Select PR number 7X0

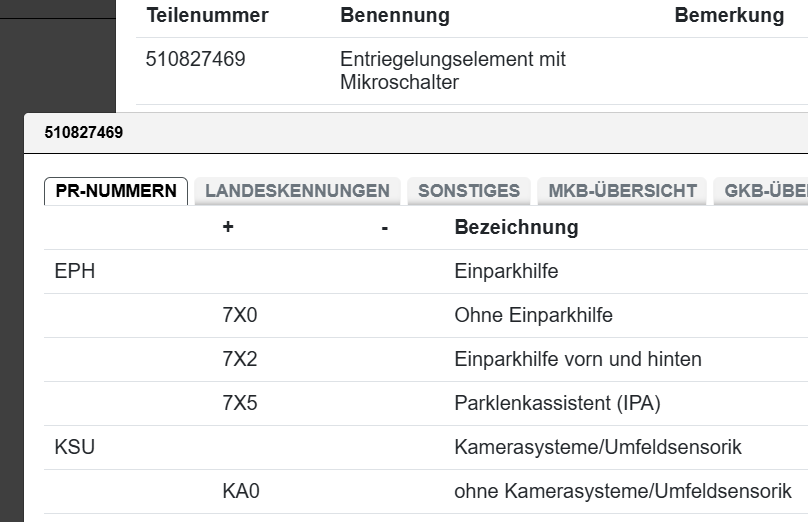pyautogui.click(x=240, y=315)
